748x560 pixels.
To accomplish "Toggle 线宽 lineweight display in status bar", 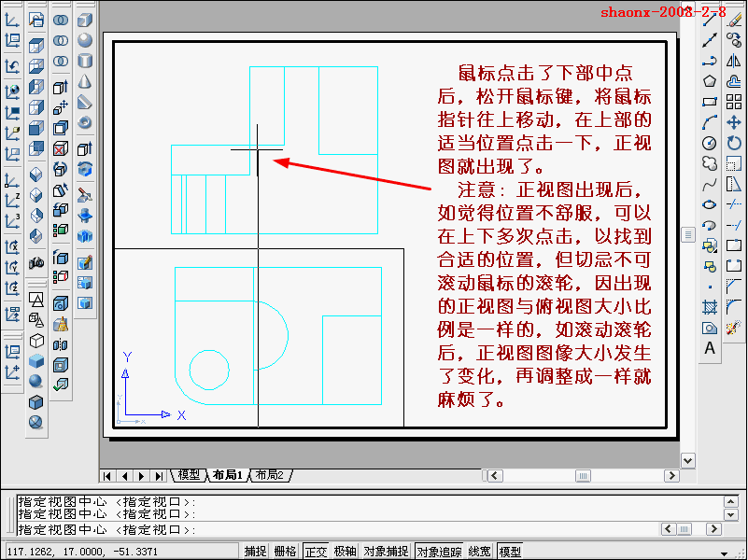I will pos(479,552).
